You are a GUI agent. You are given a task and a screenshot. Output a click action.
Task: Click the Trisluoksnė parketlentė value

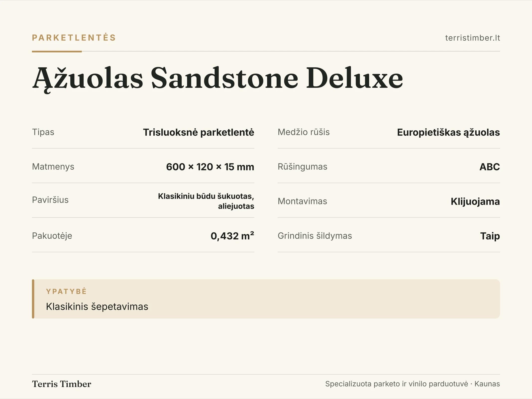[x=199, y=132]
